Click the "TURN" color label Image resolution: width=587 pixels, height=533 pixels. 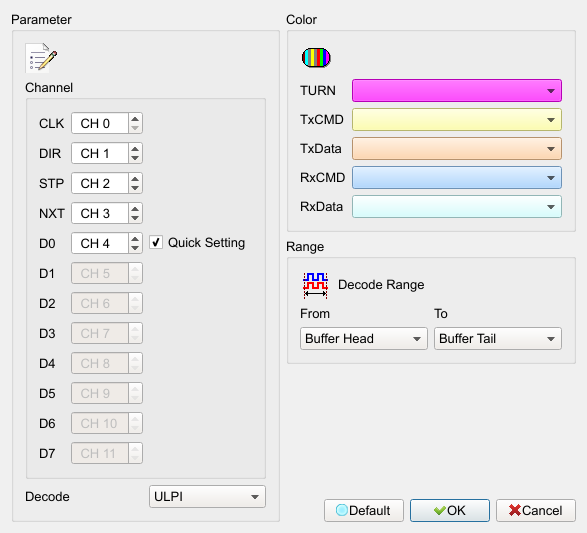318,91
